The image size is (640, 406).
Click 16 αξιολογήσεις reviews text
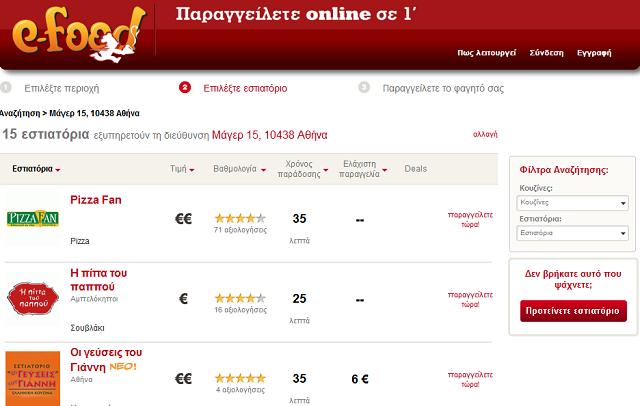240,310
